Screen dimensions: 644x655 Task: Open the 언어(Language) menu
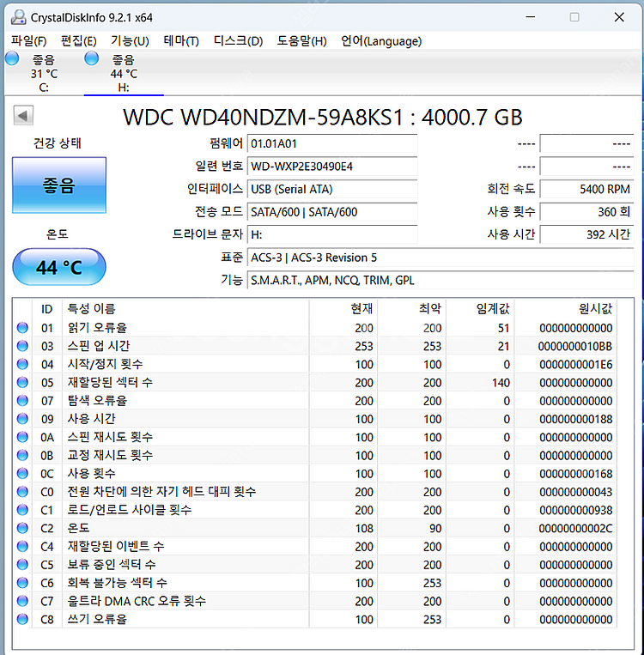coord(381,41)
